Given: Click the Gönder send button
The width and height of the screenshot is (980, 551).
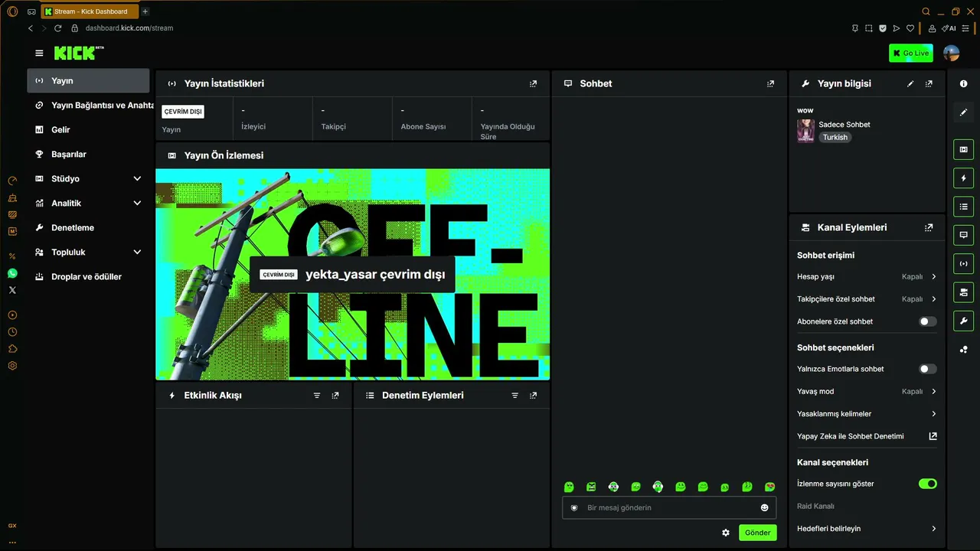Looking at the screenshot, I should 757,533.
